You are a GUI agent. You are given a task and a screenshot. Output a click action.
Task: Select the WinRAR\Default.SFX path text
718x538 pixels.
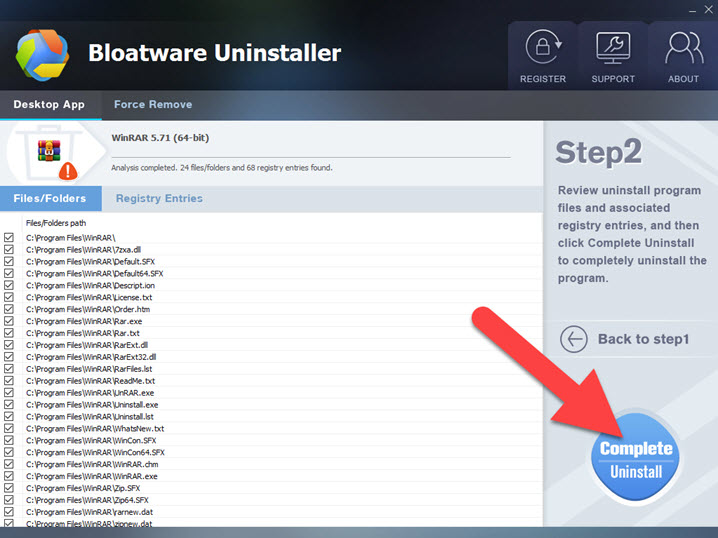[x=90, y=261]
